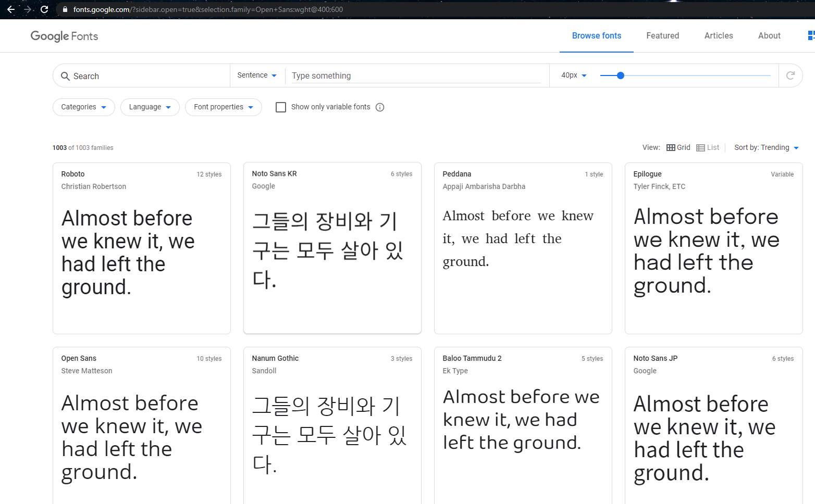815x504 pixels.
Task: Go to the Featured tab
Action: 663,35
